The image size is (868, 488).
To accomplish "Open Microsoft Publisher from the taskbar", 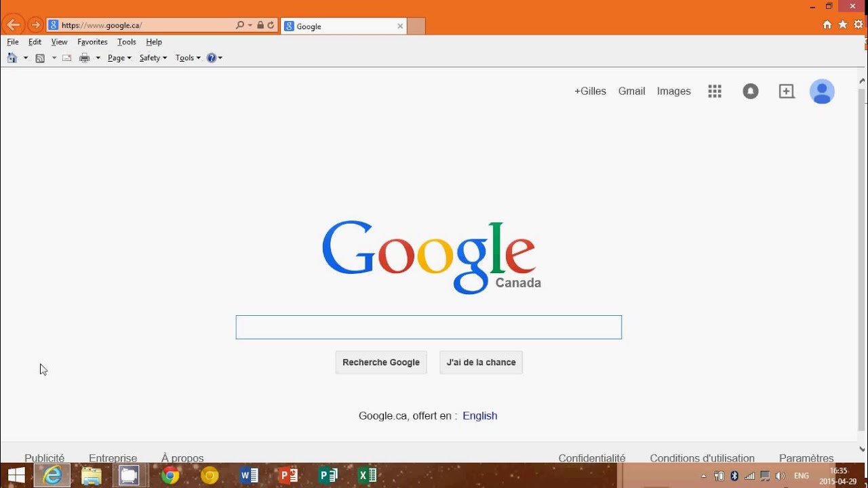I will 328,475.
